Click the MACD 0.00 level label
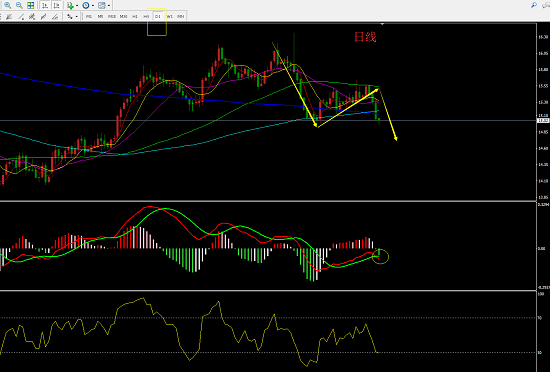The height and width of the screenshot is (372, 550). 542,248
